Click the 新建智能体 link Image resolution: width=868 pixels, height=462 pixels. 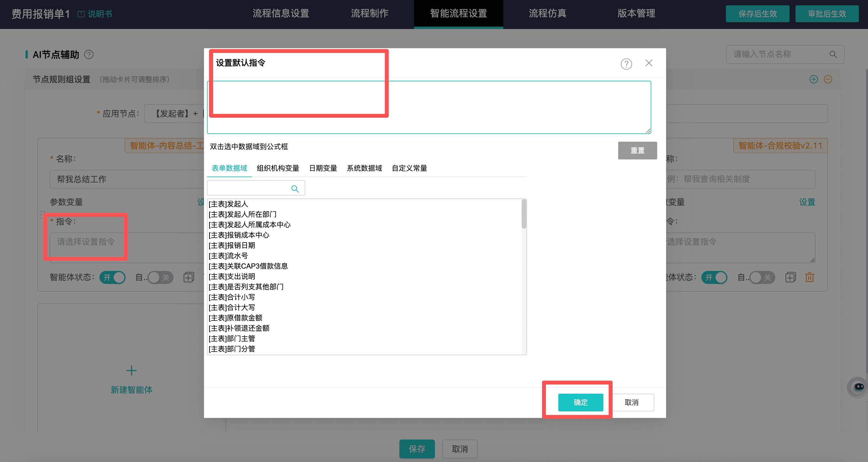click(131, 390)
